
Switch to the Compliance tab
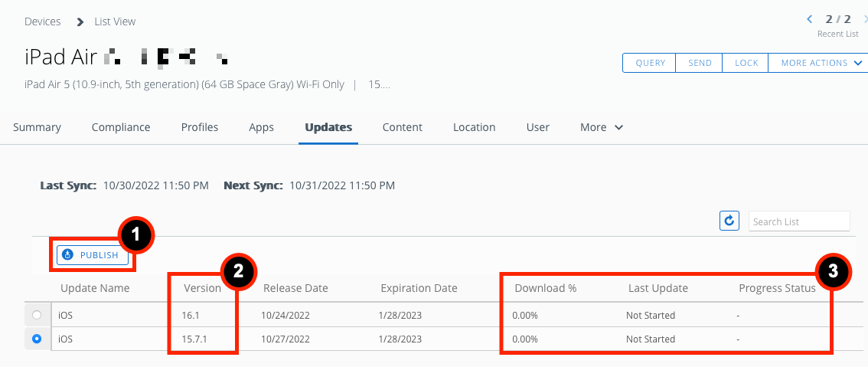click(x=121, y=127)
